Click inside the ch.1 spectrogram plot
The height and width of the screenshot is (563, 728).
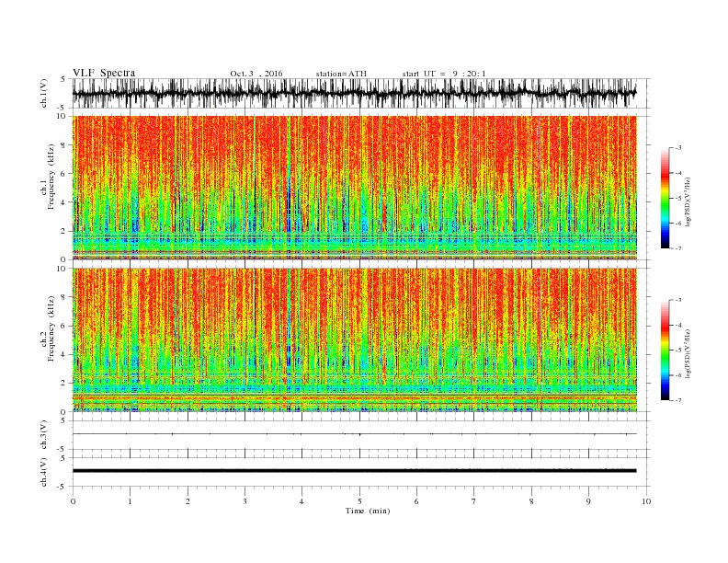(354, 188)
